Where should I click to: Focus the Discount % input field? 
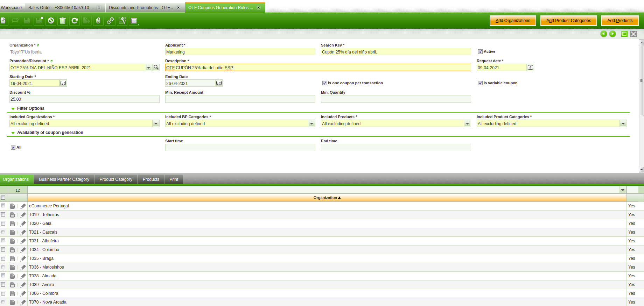pyautogui.click(x=84, y=99)
